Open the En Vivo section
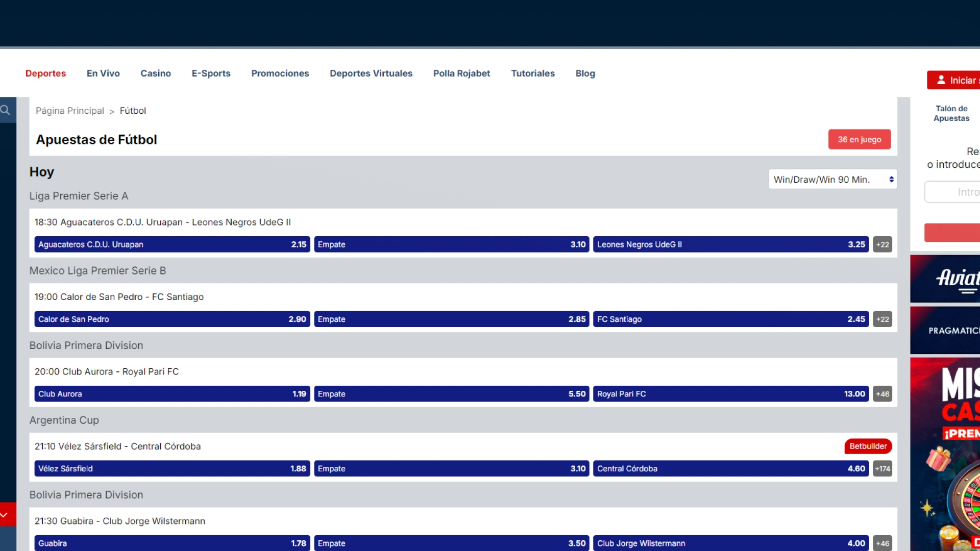Screen dimensions: 980x551 pyautogui.click(x=103, y=72)
